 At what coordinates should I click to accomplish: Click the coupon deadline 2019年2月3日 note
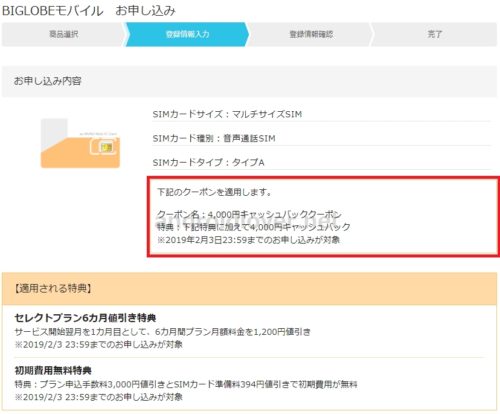click(x=248, y=240)
